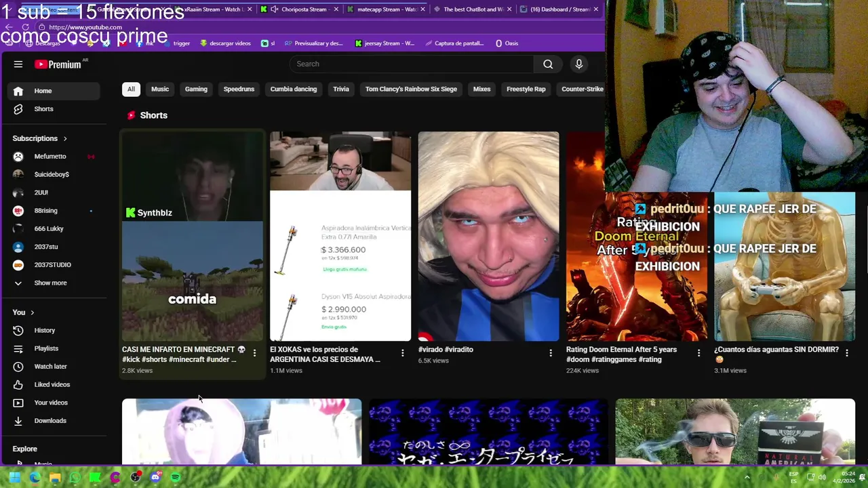The width and height of the screenshot is (868, 488).
Task: Select the Music filter chip
Action: 160,89
